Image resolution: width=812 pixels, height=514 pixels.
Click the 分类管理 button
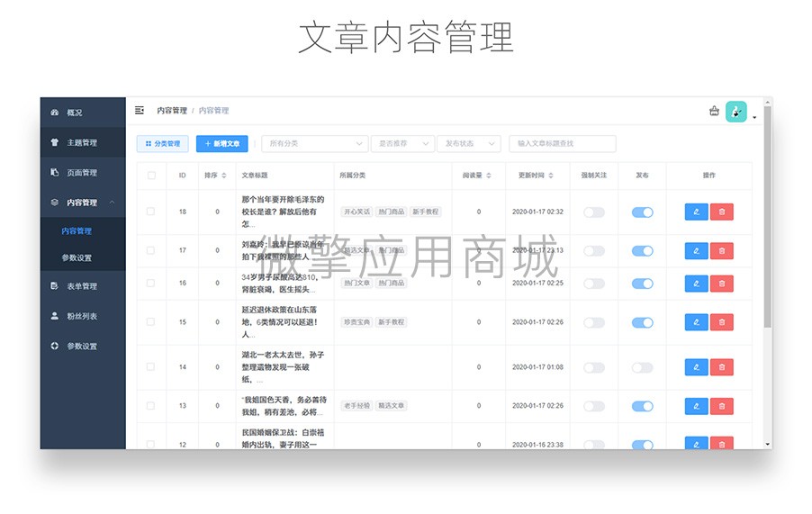tap(163, 143)
